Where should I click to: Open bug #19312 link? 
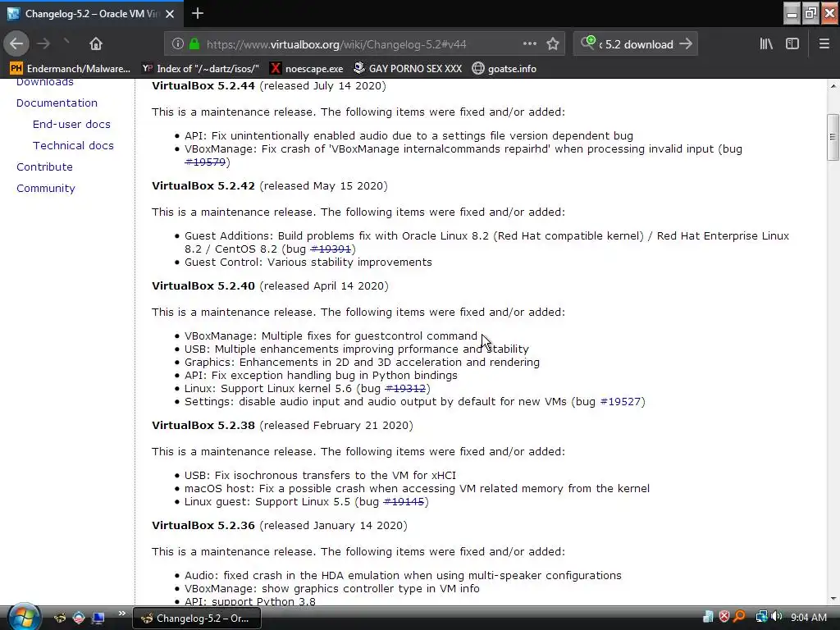click(x=405, y=388)
